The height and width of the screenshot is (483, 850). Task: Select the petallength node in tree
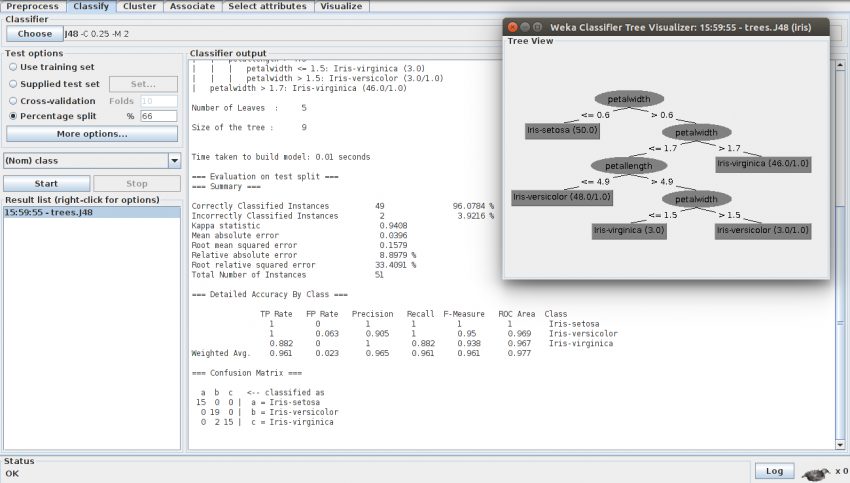[x=628, y=164]
